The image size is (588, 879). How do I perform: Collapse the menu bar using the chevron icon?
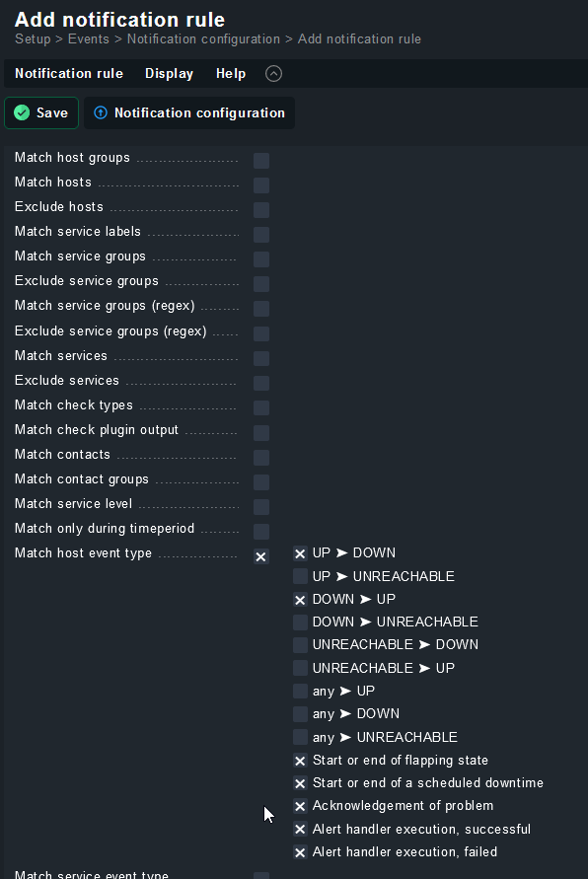(273, 73)
